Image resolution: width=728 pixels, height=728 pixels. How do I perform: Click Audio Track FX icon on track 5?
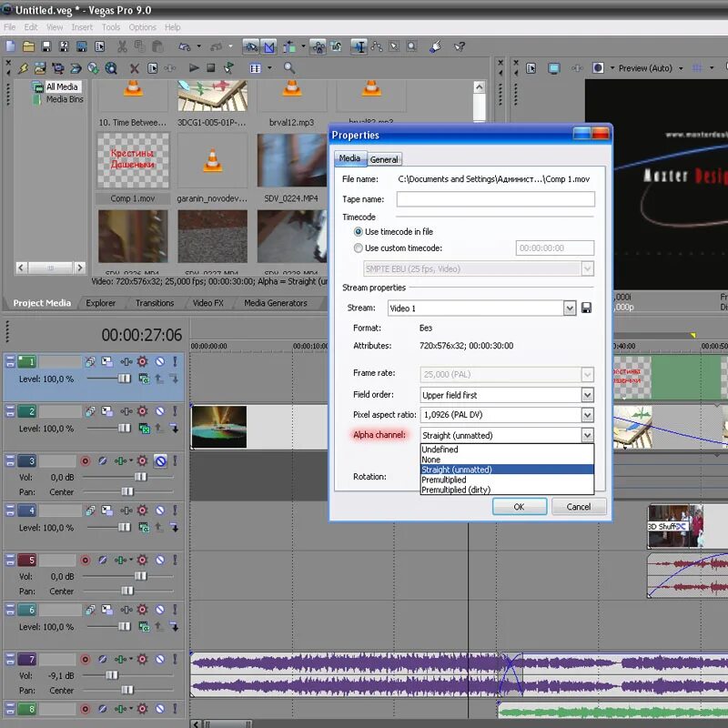point(121,560)
